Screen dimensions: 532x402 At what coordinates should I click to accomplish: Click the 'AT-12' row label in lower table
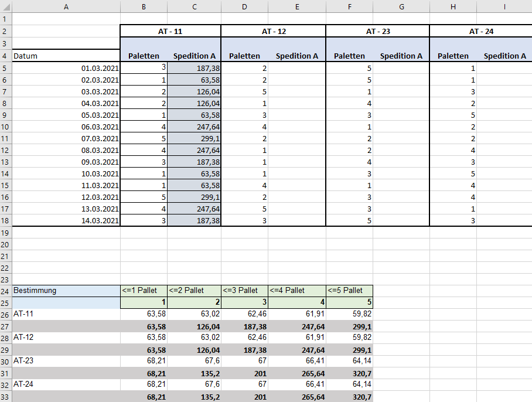tap(66, 337)
